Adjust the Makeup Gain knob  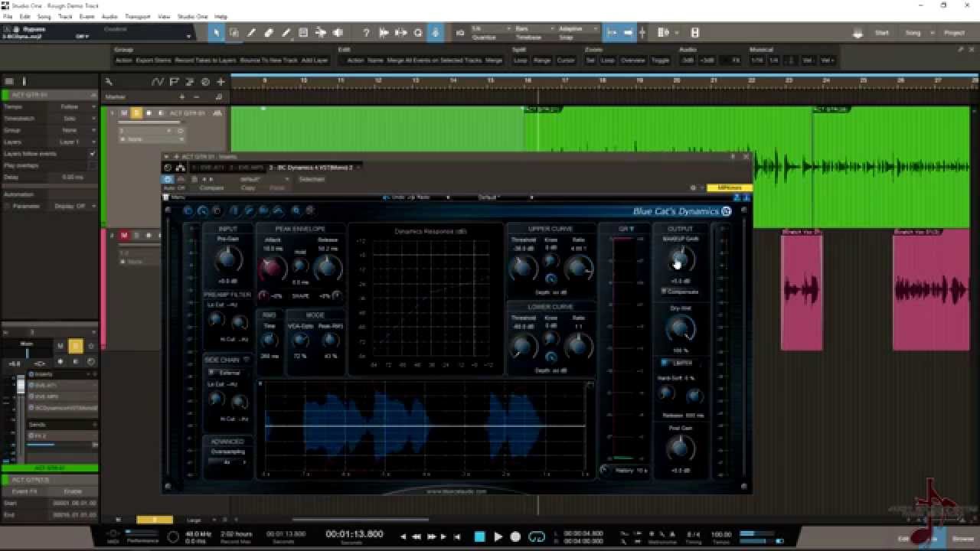click(680, 260)
